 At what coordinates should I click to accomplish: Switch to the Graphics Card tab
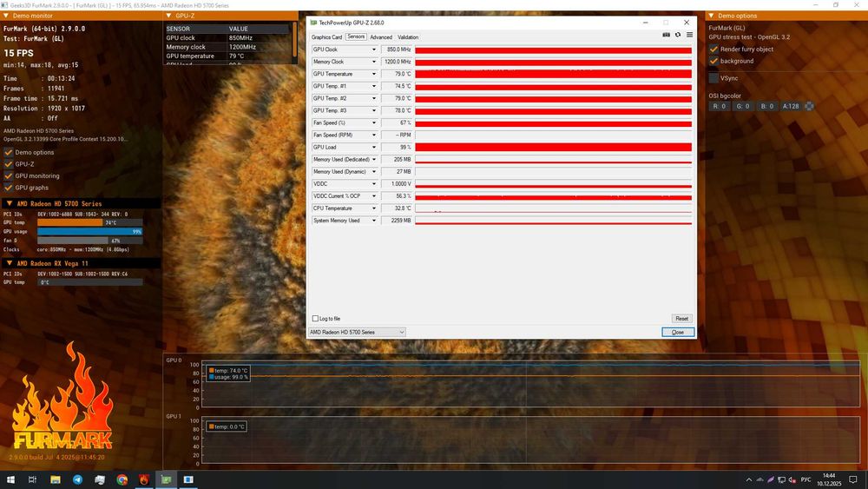[326, 37]
